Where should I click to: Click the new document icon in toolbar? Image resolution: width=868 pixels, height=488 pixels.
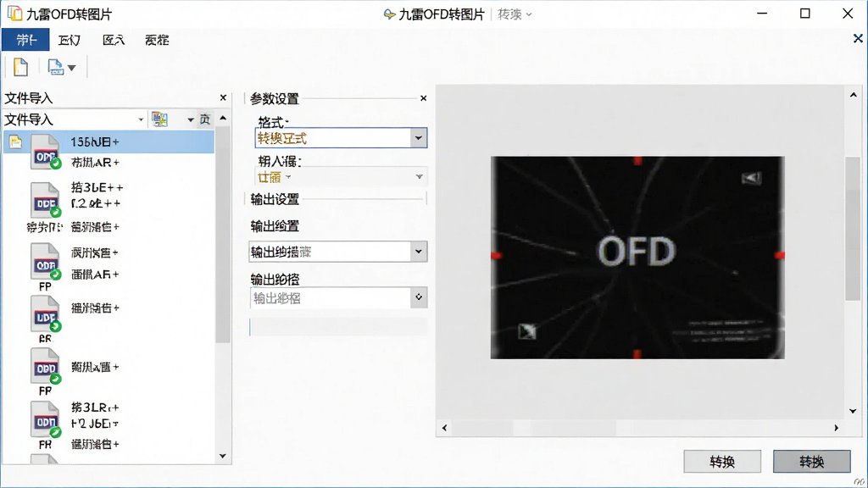[20, 67]
